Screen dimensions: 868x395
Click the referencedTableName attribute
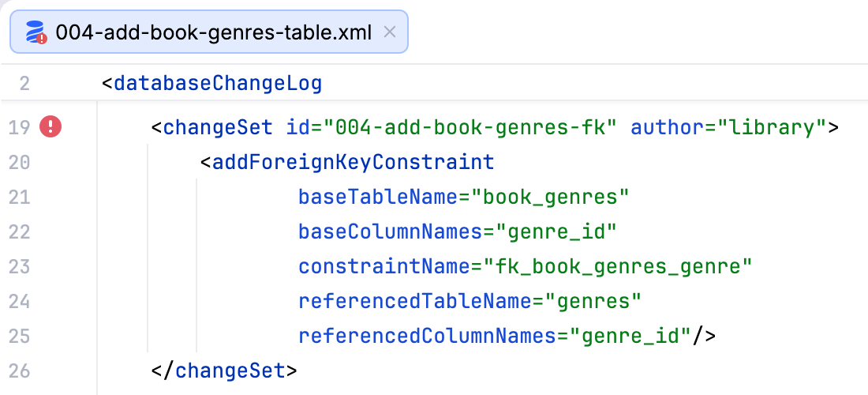click(x=415, y=301)
